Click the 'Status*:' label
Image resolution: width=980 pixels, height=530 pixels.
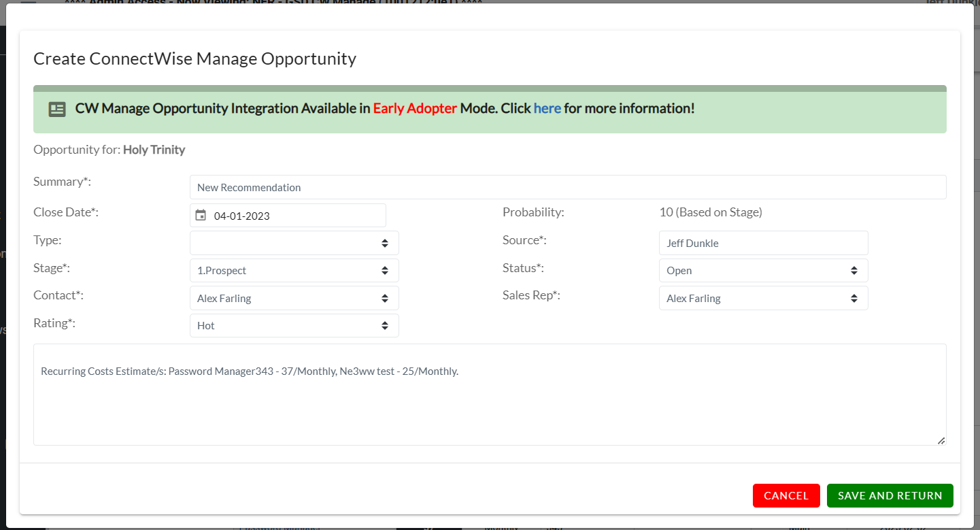(x=523, y=268)
